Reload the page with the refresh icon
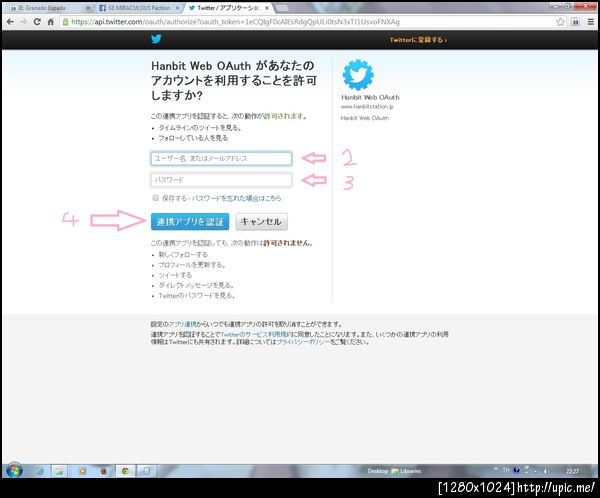The width and height of the screenshot is (600, 498). pos(37,22)
